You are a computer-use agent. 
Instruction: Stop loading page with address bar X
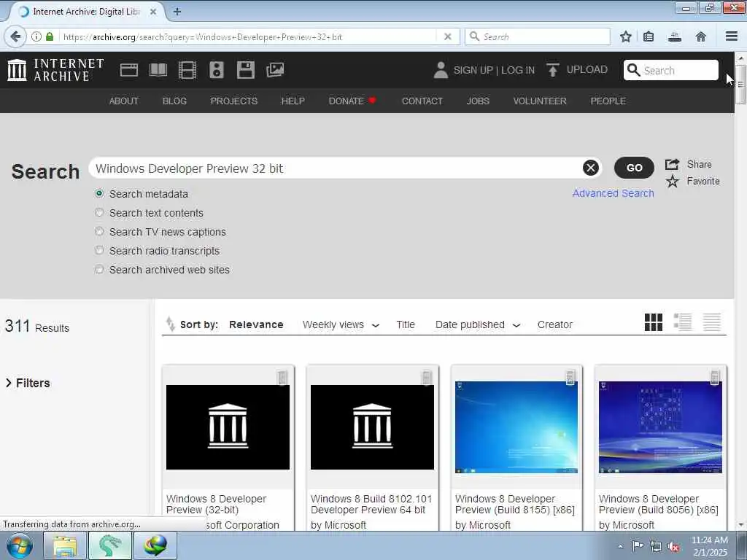(447, 36)
